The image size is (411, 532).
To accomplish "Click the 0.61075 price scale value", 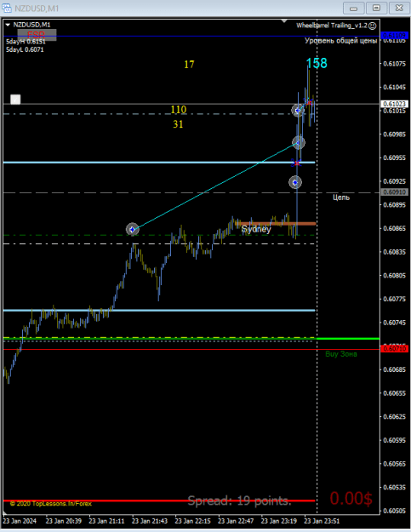I will (x=394, y=64).
